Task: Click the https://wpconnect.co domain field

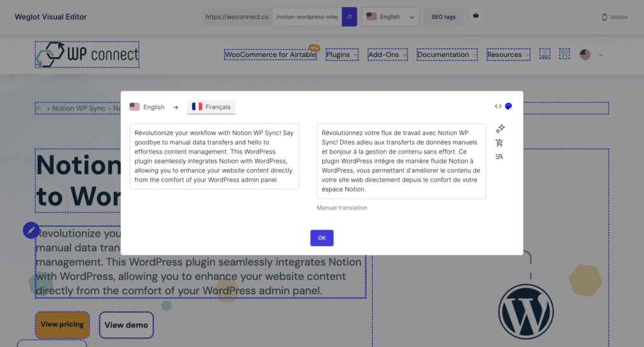Action: tap(237, 17)
